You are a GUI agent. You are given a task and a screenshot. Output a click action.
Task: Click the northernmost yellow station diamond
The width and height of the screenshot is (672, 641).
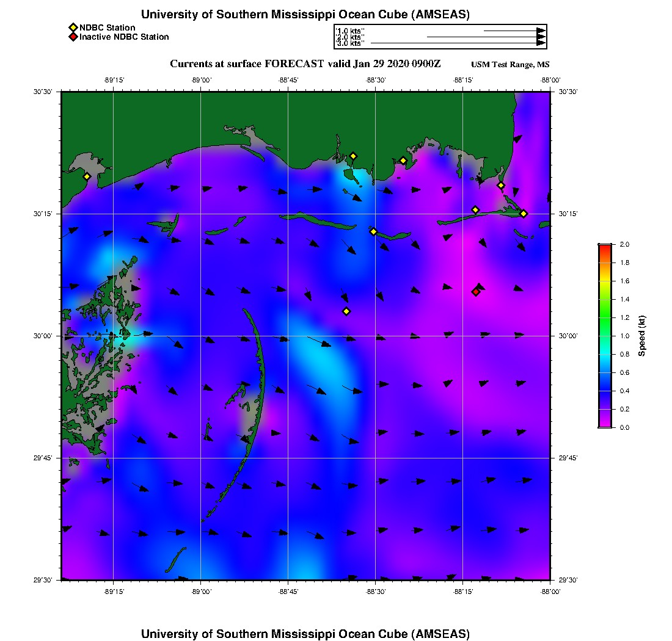(352, 156)
